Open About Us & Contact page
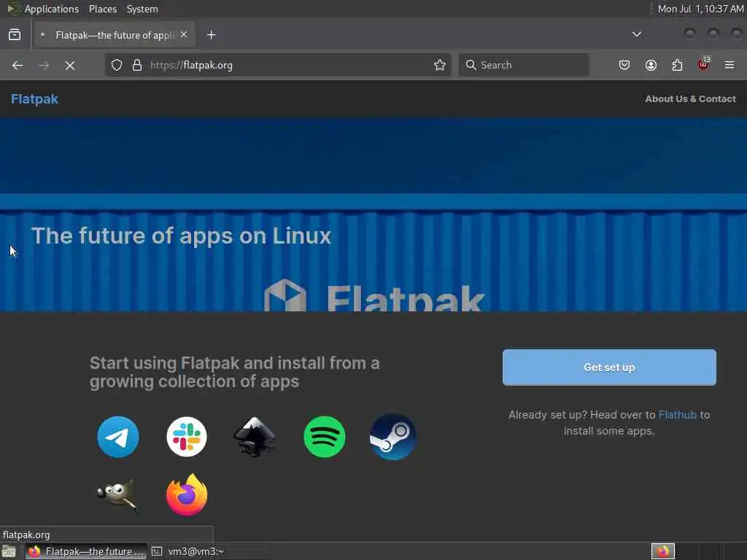747x560 pixels. click(x=690, y=99)
